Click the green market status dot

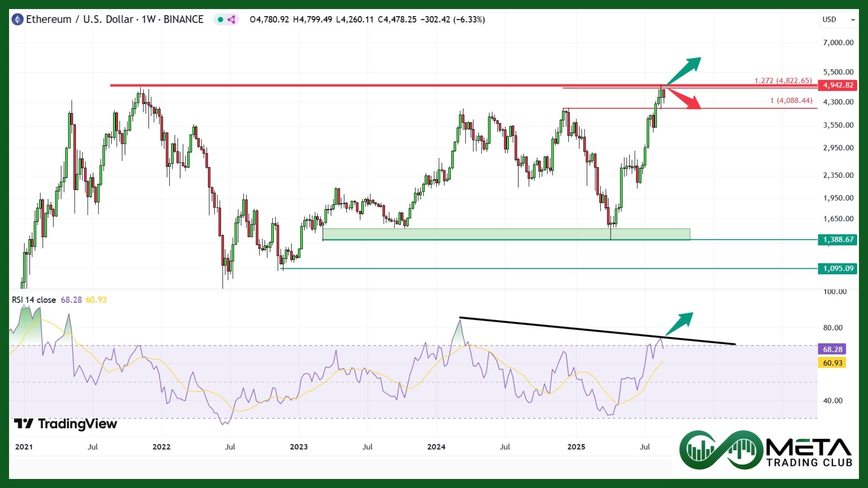pos(220,19)
